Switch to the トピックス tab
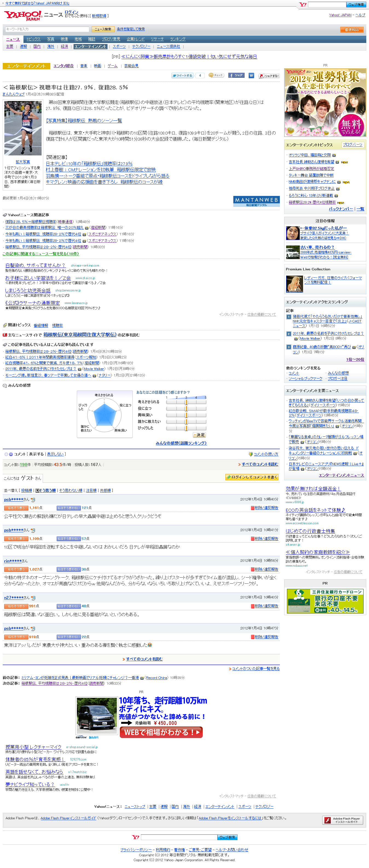 tap(33, 39)
